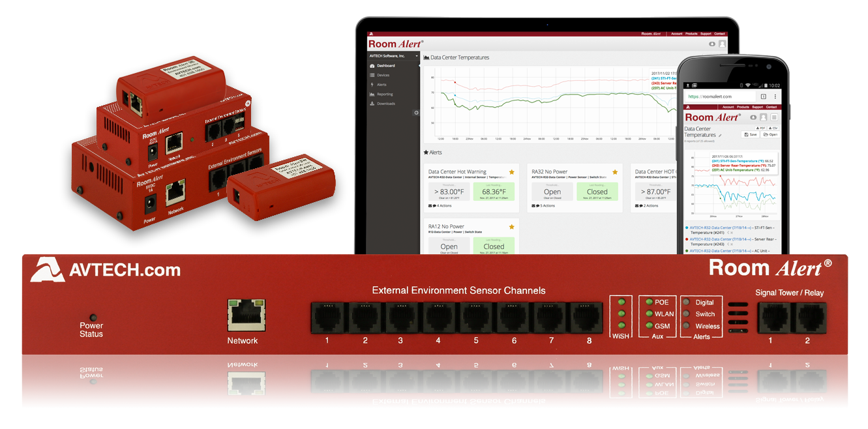Click the CSV export icon on phone
The height and width of the screenshot is (429, 868).
[773, 128]
